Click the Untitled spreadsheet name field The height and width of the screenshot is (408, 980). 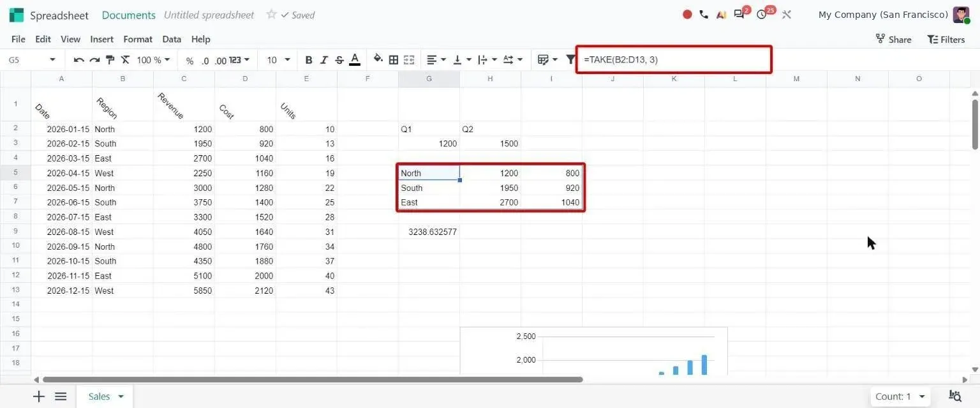tap(209, 15)
